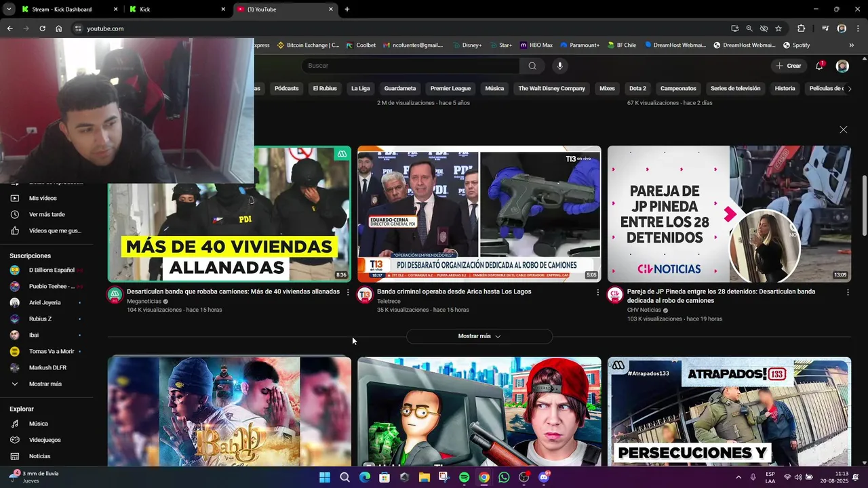Open a new browser tab
Image resolution: width=868 pixels, height=488 pixels.
347,9
